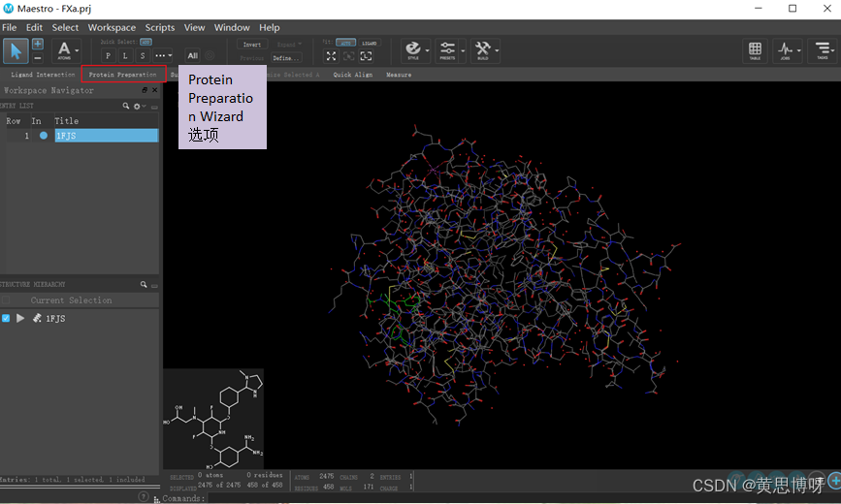Quick select Solvent with S button
841x504 pixels.
[x=143, y=56]
